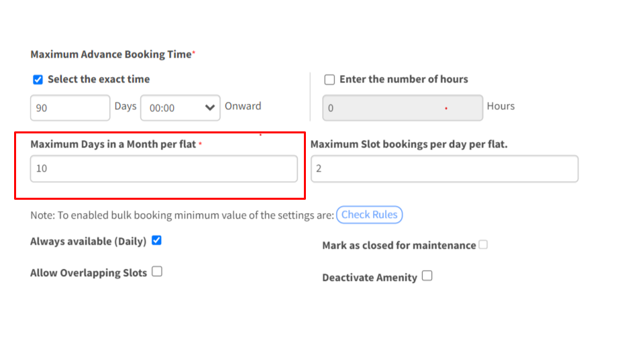Click the 'Maximum Slot bookings per day per flat' label
The width and height of the screenshot is (644, 362).
point(409,144)
